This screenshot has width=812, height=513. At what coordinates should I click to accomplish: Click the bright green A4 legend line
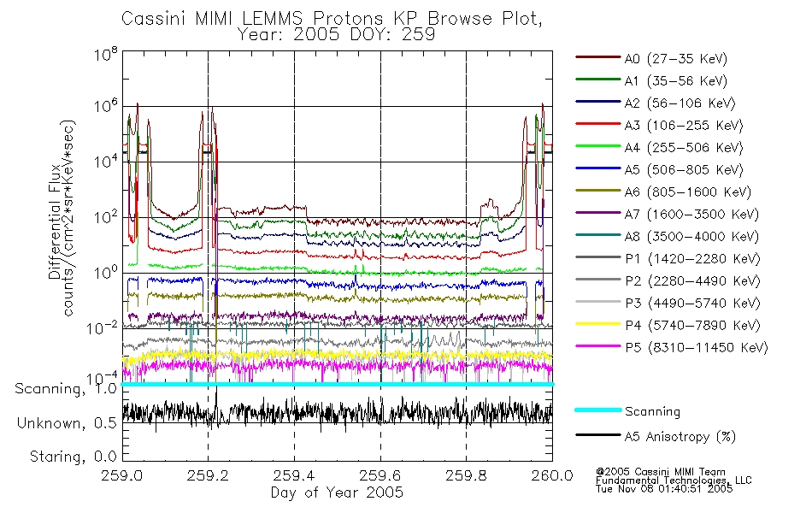point(597,146)
